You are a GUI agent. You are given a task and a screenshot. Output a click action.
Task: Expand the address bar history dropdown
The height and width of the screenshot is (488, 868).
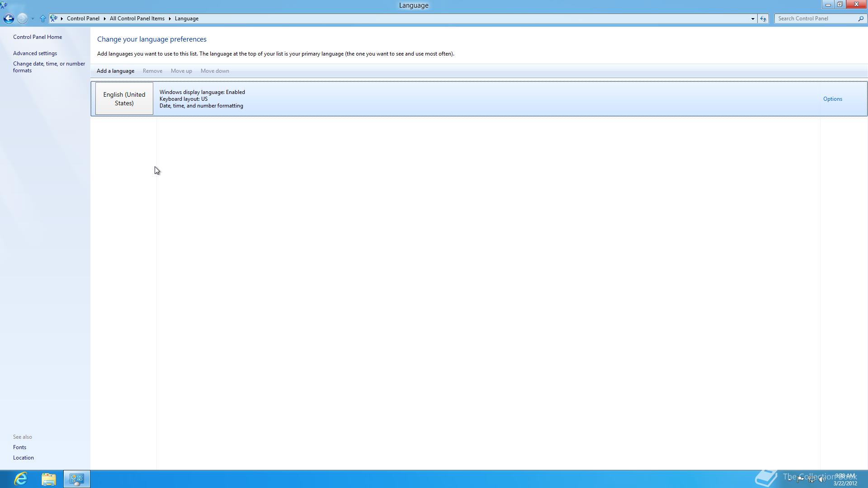pos(753,19)
